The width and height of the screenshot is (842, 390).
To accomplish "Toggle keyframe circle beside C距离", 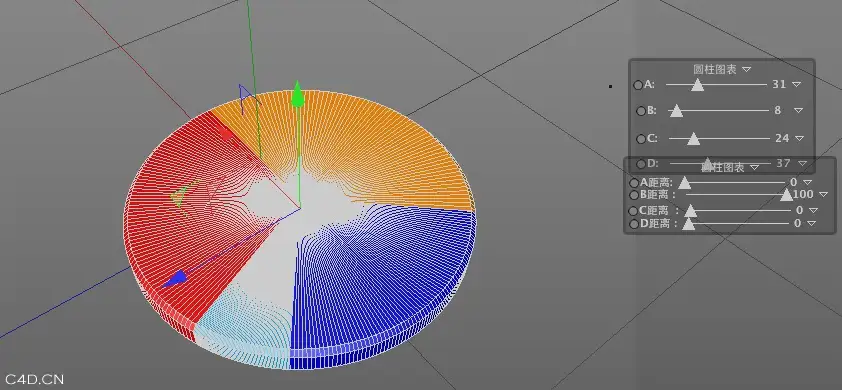I will point(634,211).
